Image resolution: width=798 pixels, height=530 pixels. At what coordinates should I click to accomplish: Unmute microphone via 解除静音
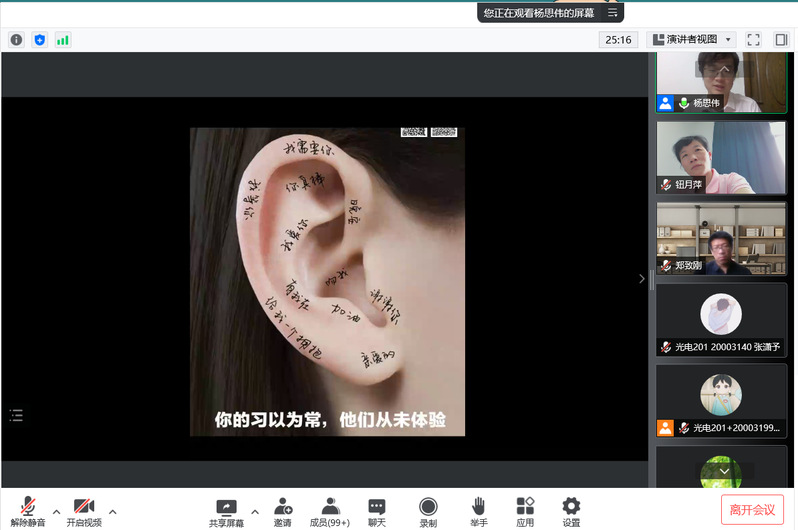pos(29,511)
